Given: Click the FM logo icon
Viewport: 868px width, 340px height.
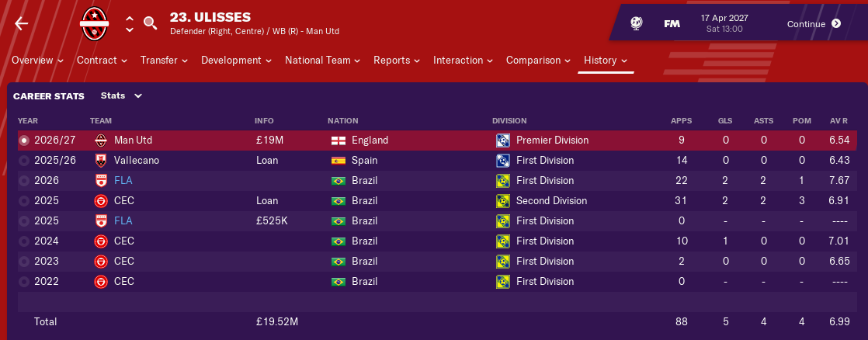Looking at the screenshot, I should pos(672,23).
